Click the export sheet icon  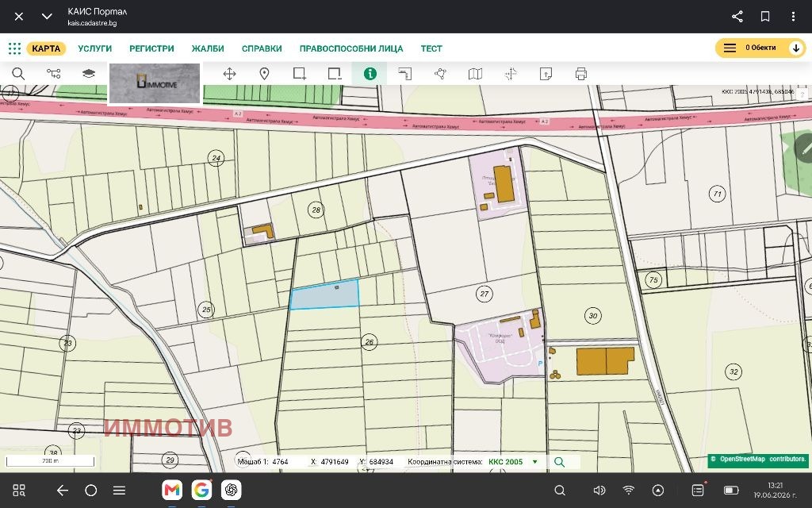[x=546, y=74]
